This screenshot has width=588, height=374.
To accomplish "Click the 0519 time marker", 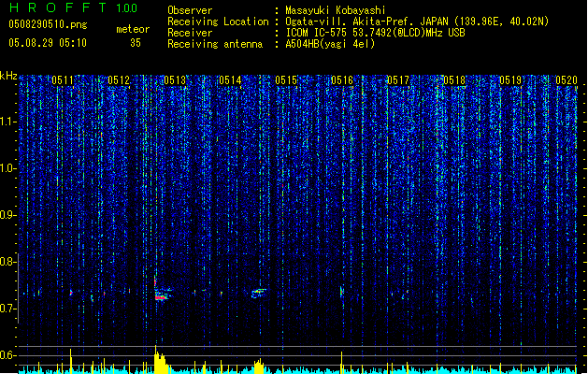I will pyautogui.click(x=510, y=80).
